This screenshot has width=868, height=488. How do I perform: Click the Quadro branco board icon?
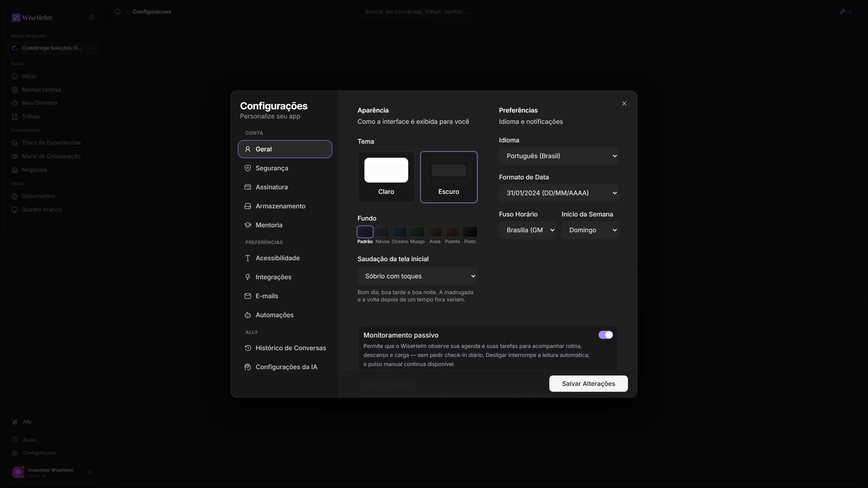click(x=15, y=209)
